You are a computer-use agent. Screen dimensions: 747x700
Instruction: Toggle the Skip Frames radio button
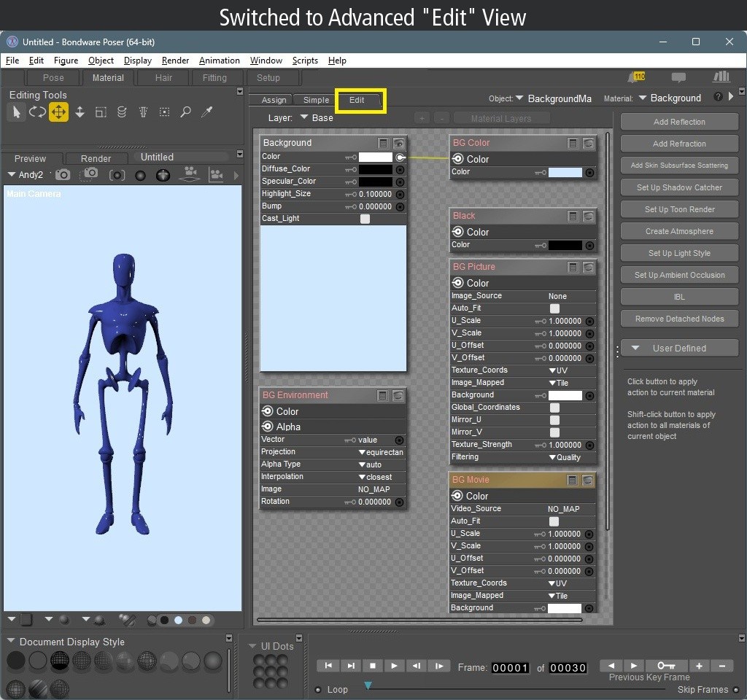pos(735,690)
